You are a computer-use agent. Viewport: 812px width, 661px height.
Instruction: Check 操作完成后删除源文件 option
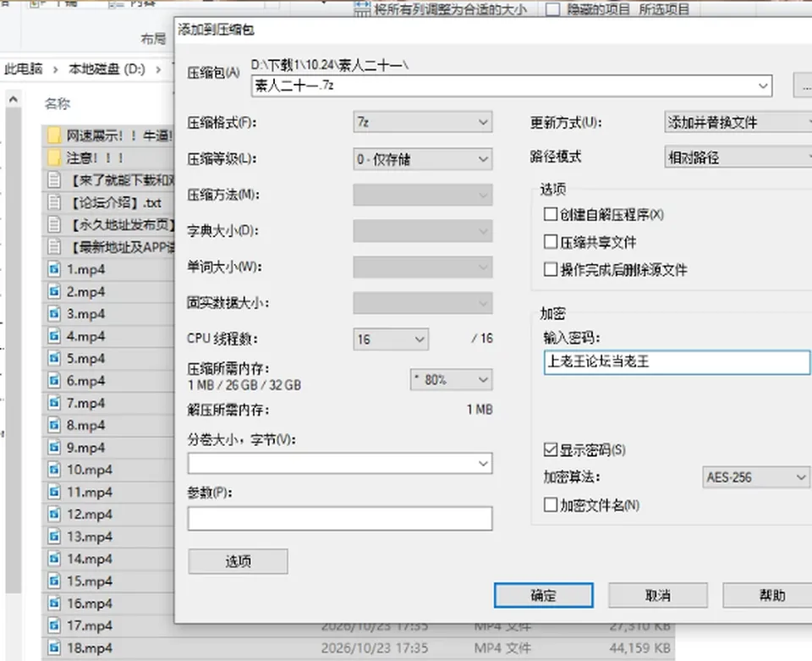[551, 269]
